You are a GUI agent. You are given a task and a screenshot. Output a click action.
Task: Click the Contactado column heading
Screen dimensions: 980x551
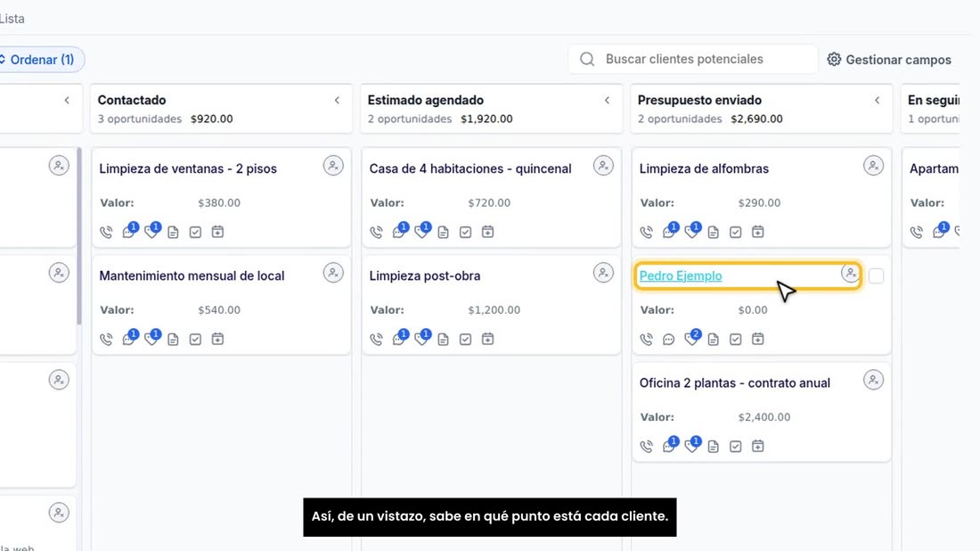(x=132, y=100)
